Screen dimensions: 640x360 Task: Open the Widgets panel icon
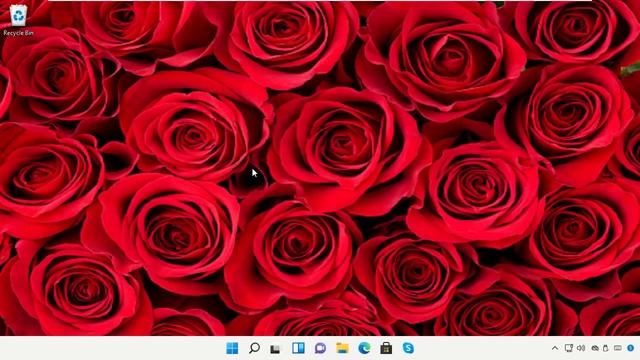coord(298,348)
